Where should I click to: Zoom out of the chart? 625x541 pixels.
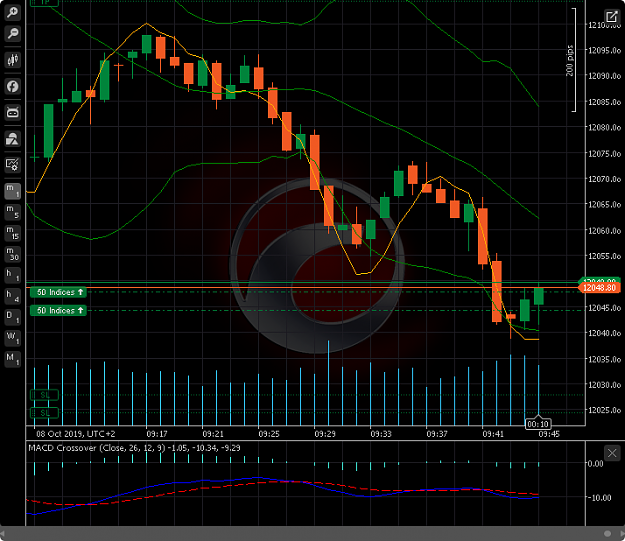point(12,33)
